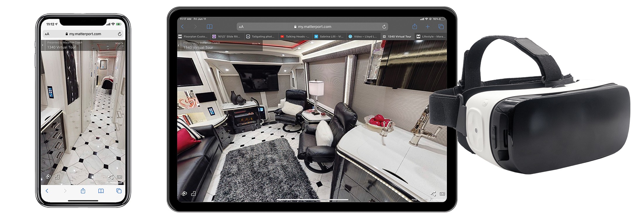Click Help link on tablet tour

pos(414,200)
